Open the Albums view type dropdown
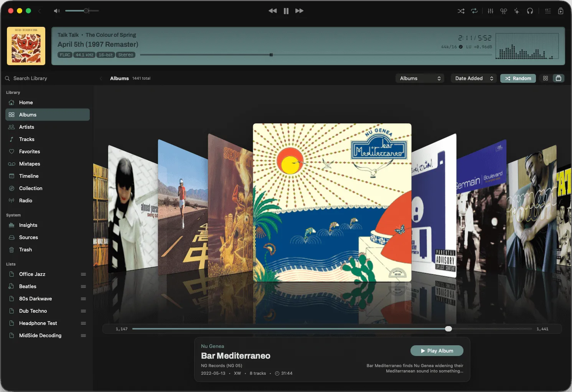Image resolution: width=572 pixels, height=392 pixels. pyautogui.click(x=420, y=78)
